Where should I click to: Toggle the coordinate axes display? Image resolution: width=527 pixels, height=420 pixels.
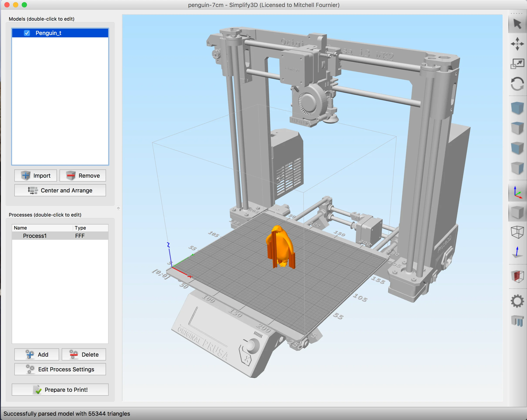(x=517, y=193)
